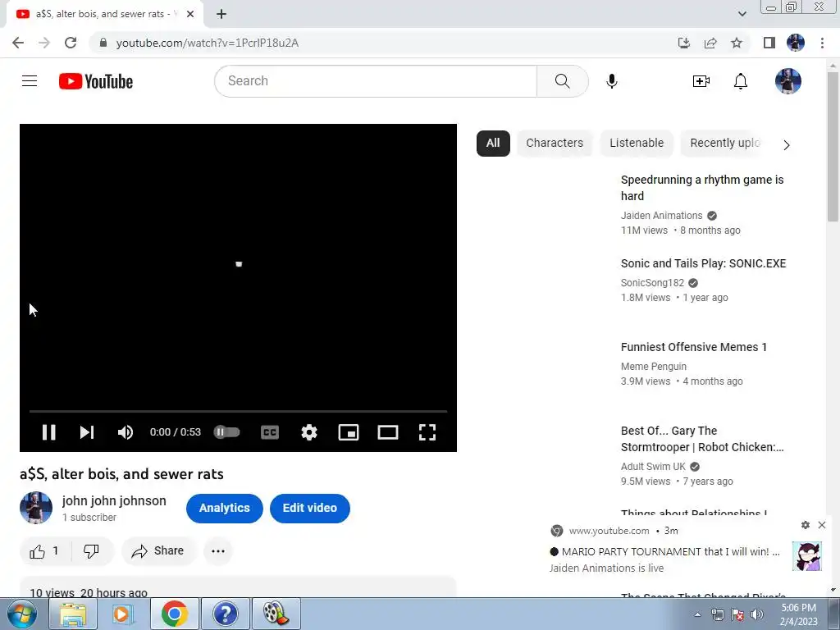Dislike the video with thumbs down
This screenshot has width=840, height=630.
[x=92, y=550]
